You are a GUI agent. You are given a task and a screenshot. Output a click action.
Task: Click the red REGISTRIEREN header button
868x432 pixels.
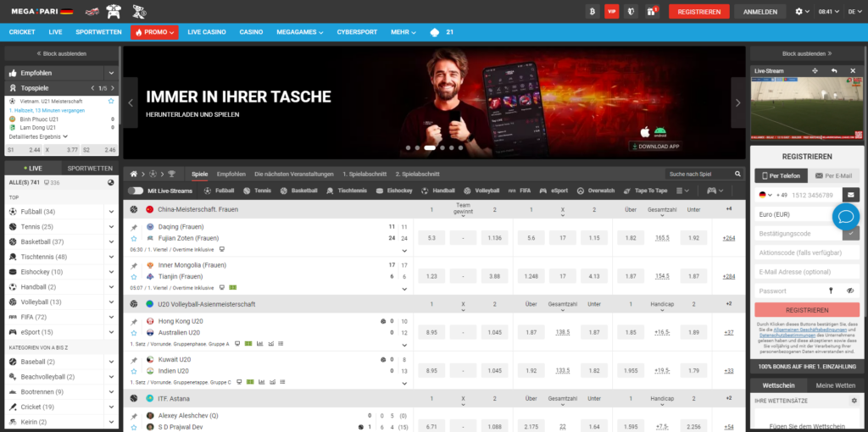(x=698, y=12)
